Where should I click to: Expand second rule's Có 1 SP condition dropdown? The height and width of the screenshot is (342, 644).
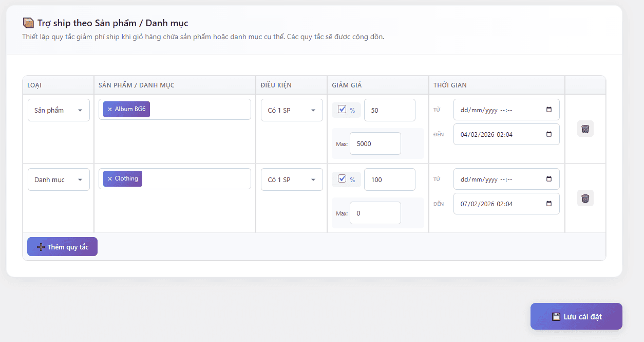292,179
